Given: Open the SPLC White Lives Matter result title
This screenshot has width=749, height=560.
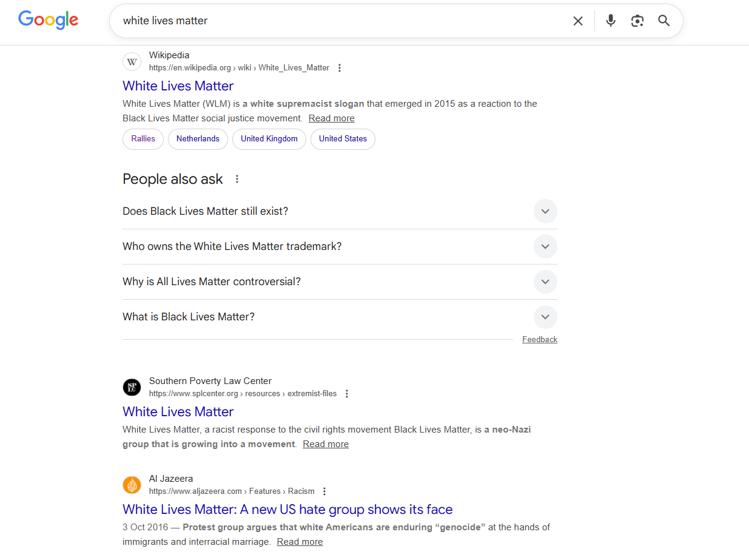Looking at the screenshot, I should click(x=178, y=411).
